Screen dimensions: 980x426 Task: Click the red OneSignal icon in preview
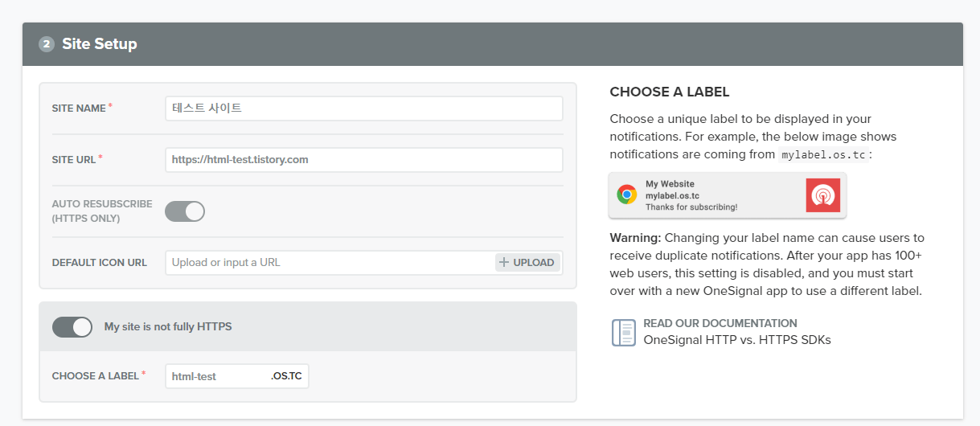(x=822, y=195)
